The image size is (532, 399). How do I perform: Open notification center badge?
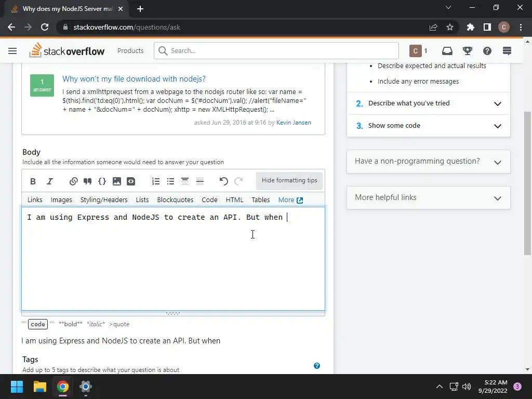click(517, 387)
